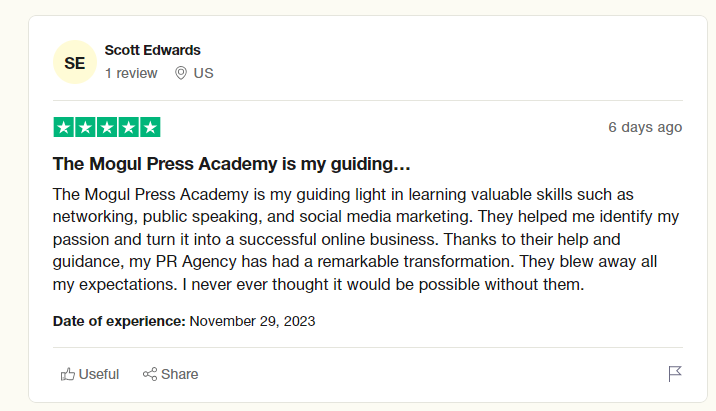
Task: Click the "Date of experience:" label
Action: click(119, 321)
